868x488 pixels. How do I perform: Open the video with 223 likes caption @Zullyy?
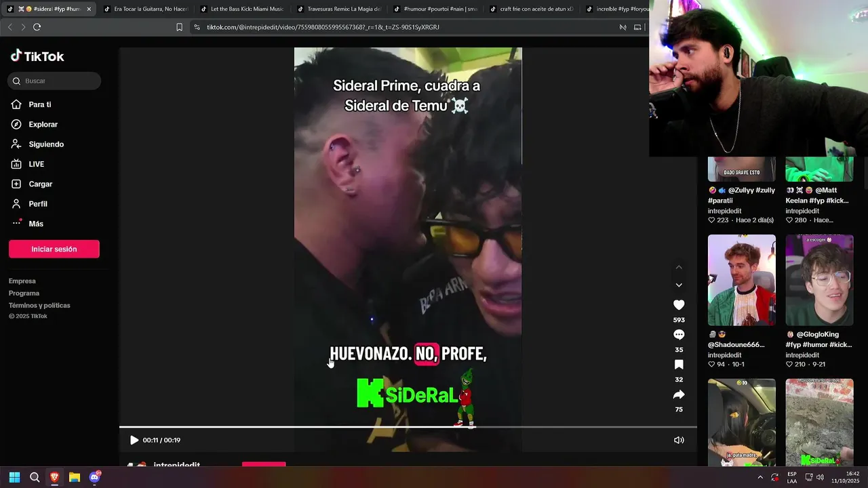click(742, 195)
